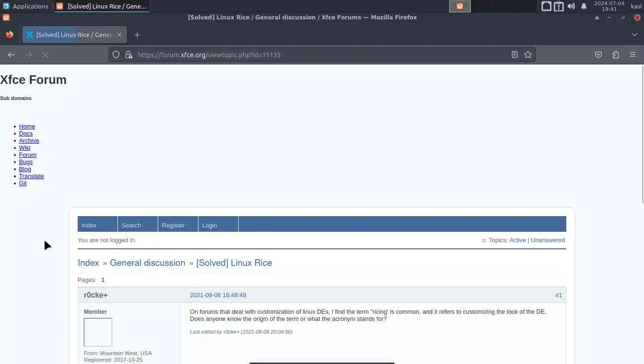This screenshot has height=364, width=644.
Task: Open the notifications bell icon
Action: 584,6
